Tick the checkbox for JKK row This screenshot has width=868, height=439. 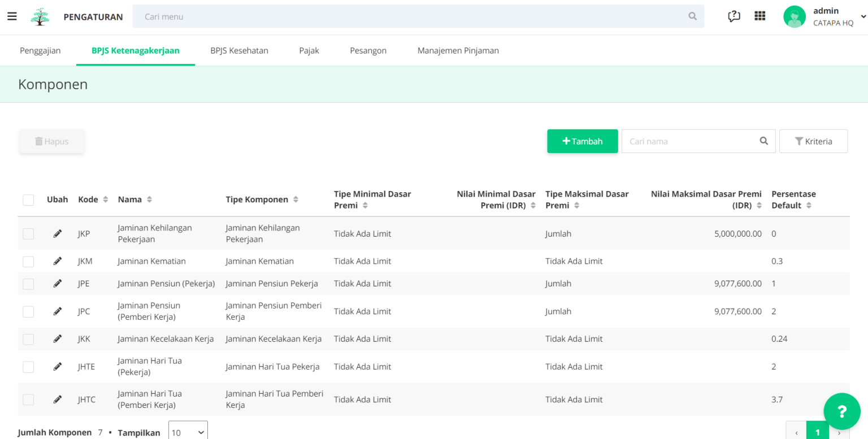[x=28, y=339]
